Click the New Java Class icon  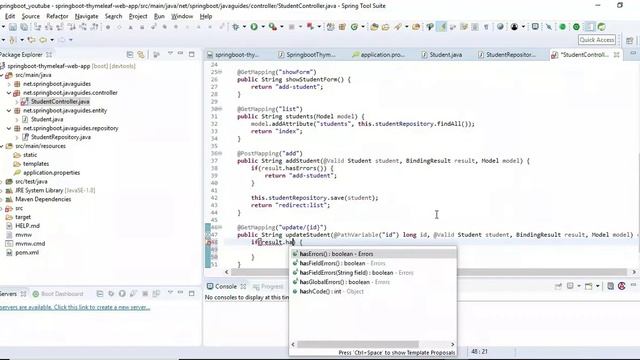tap(354, 27)
